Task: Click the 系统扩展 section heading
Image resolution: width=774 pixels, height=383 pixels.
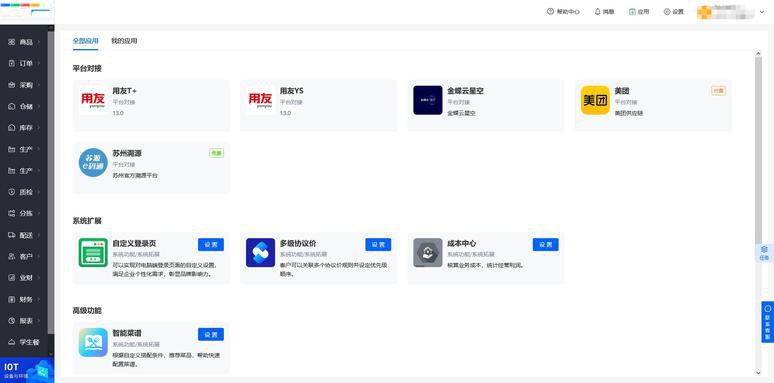Action: [87, 221]
